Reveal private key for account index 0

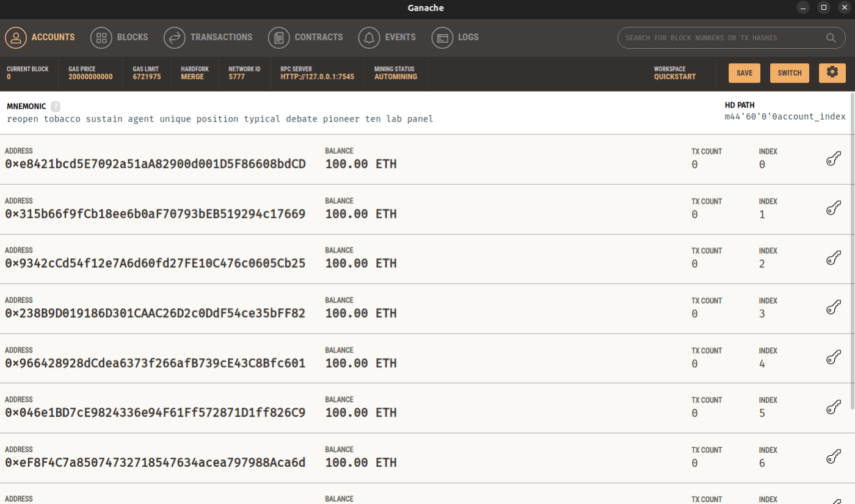click(833, 158)
